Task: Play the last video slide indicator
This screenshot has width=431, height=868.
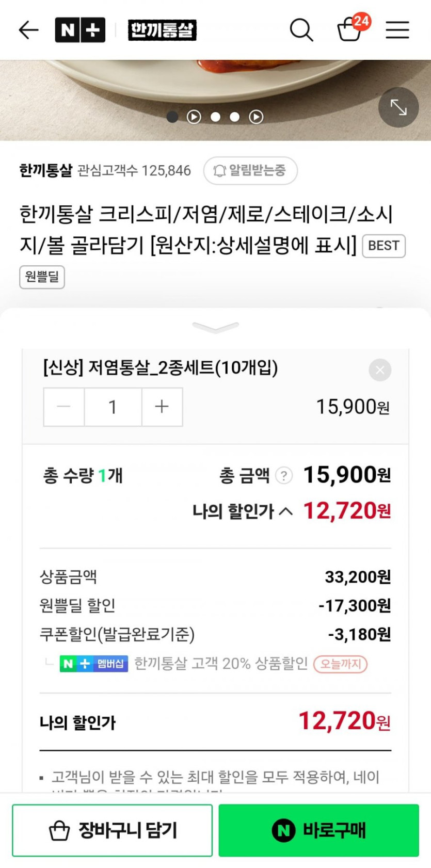Action: (x=256, y=117)
